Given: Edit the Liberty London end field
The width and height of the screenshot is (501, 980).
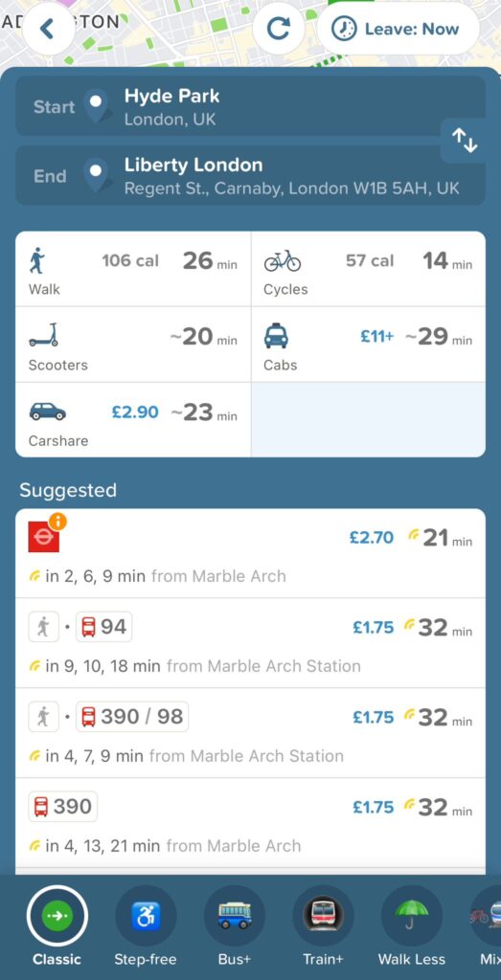Looking at the screenshot, I should pyautogui.click(x=250, y=176).
